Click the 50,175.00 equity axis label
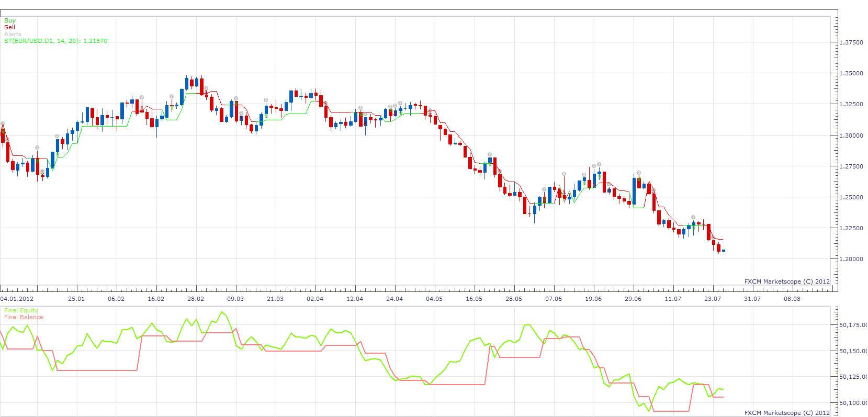868x417 pixels. tap(853, 325)
